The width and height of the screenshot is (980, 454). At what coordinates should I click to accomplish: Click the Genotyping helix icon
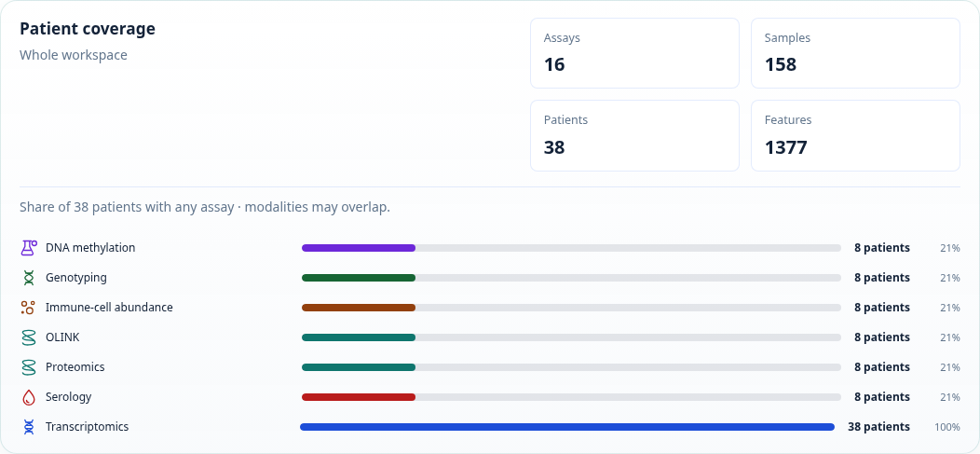point(29,278)
